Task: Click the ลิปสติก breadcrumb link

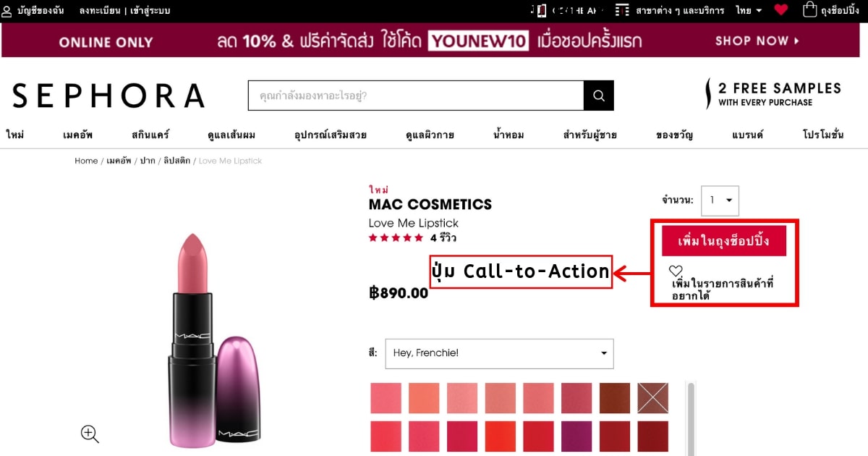Action: [176, 161]
